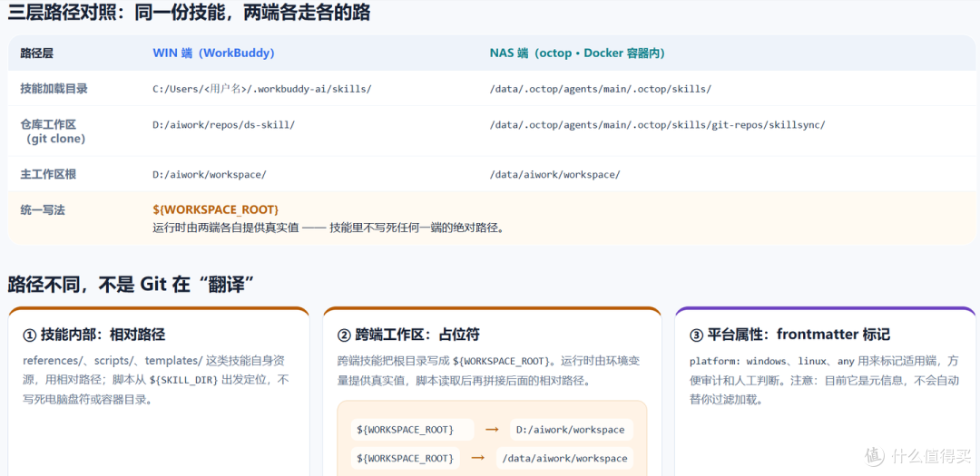
Task: Select path /data/.octop/agents/main/.octop/skills/
Action: (x=601, y=89)
